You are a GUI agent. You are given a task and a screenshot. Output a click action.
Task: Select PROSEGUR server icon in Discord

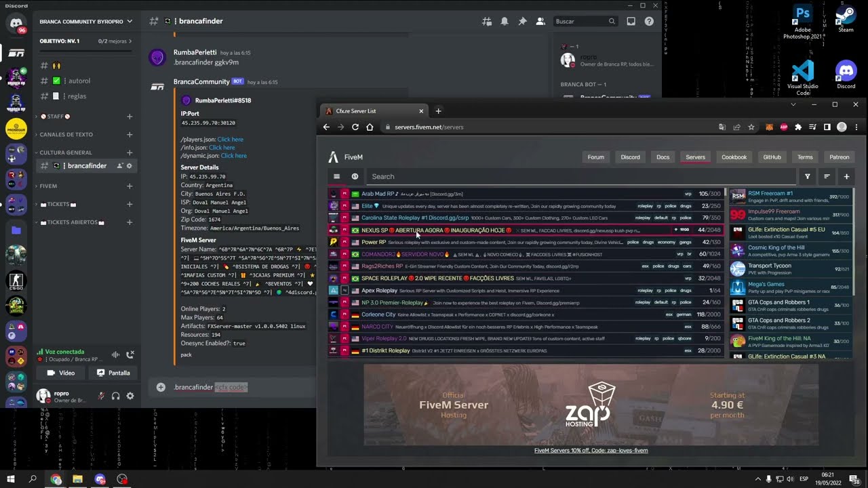pyautogui.click(x=16, y=128)
